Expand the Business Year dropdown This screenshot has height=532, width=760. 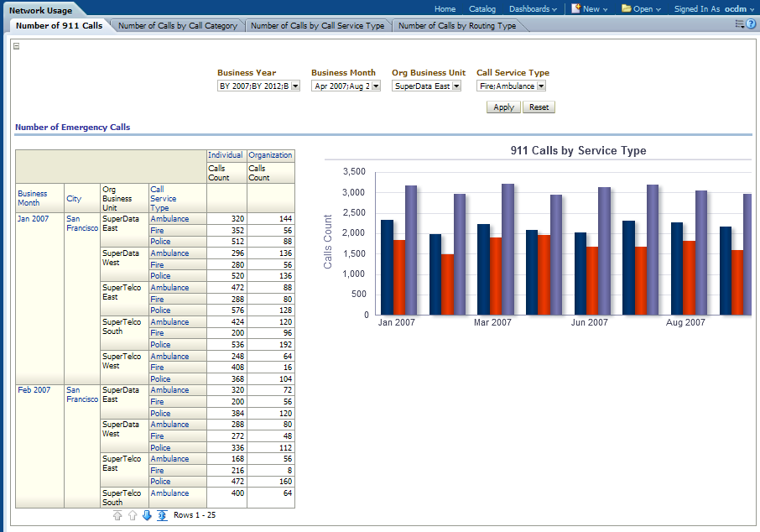point(295,86)
